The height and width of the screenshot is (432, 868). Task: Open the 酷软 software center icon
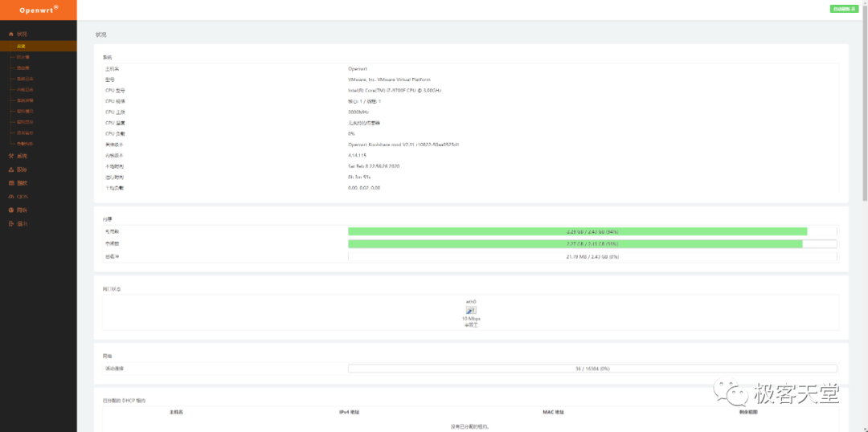(11, 182)
